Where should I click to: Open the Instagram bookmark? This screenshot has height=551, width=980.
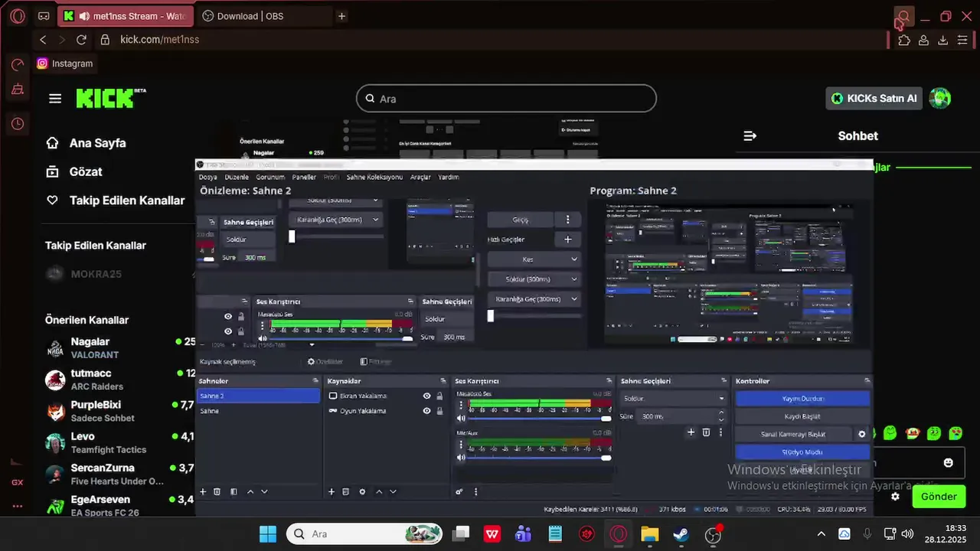click(x=65, y=64)
